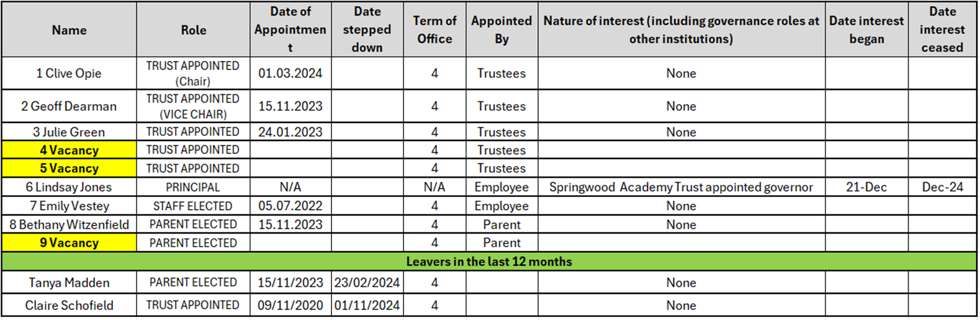Click the Role column header
The height and width of the screenshot is (320, 980).
(193, 30)
